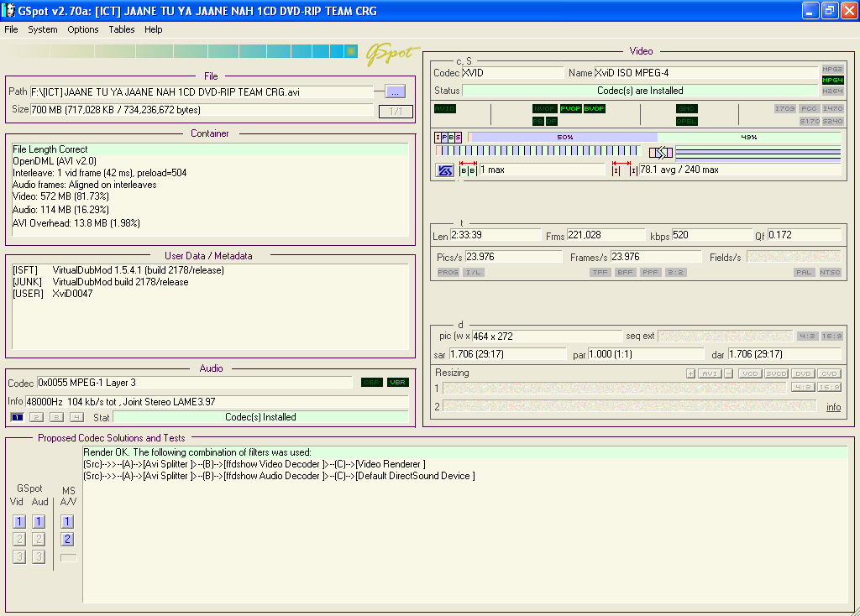Click the PVOP indicator

(x=570, y=108)
